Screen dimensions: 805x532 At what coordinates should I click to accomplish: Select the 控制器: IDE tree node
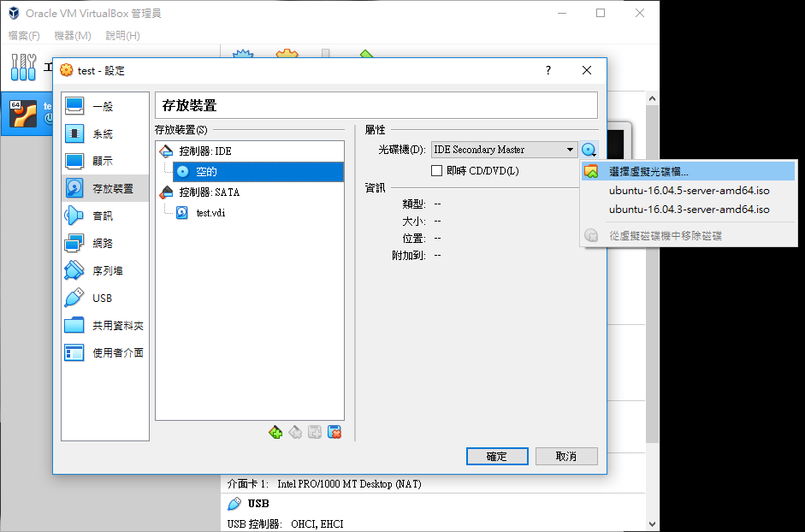(x=250, y=151)
